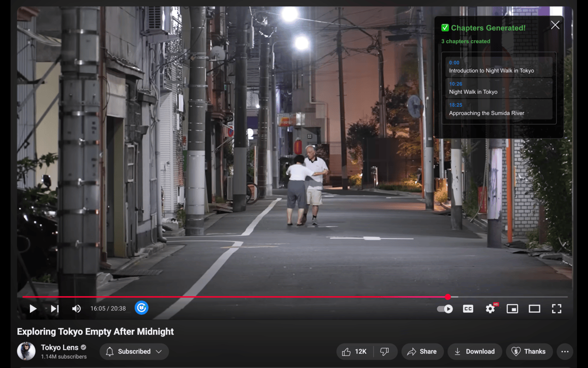
Task: Open the video settings gear
Action: (x=490, y=309)
